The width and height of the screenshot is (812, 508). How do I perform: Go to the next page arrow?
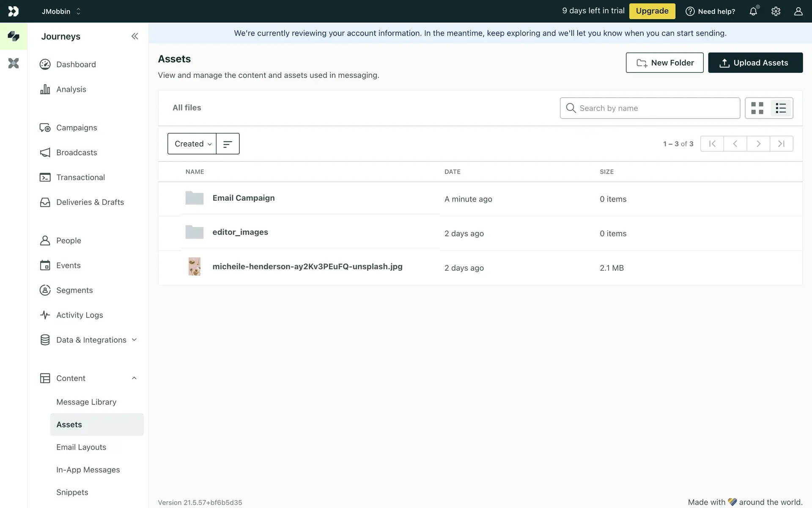[758, 144]
